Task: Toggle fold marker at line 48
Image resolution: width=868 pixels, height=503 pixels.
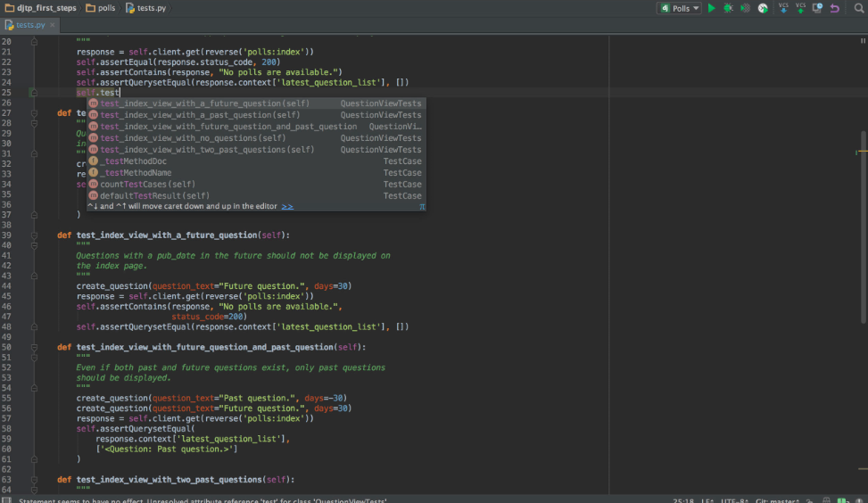Action: pyautogui.click(x=34, y=326)
